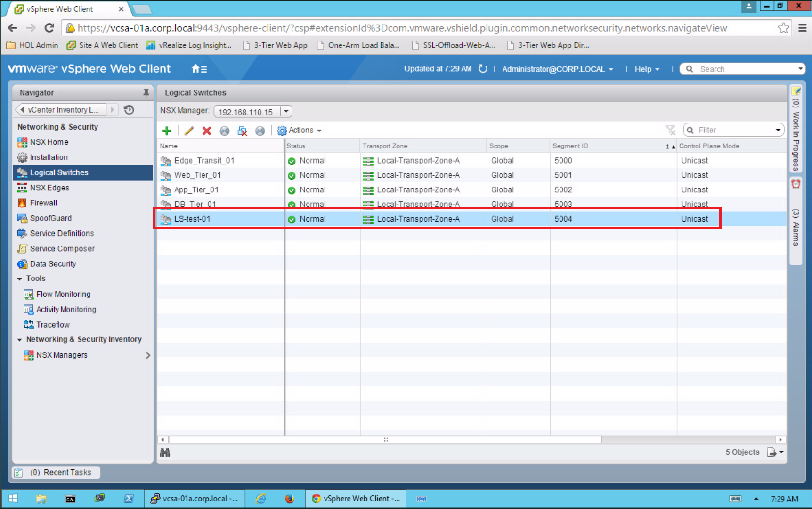The width and height of the screenshot is (812, 509).
Task: Launch Firefox from the taskbar
Action: (x=289, y=499)
